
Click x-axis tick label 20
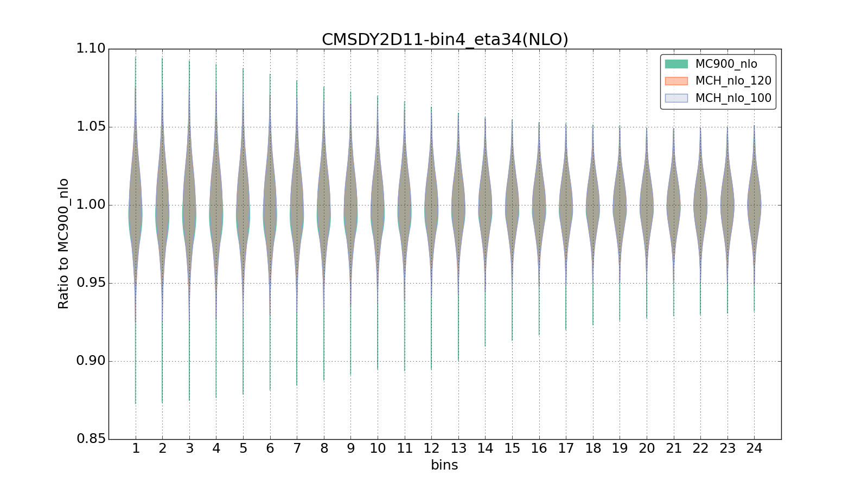tap(647, 448)
